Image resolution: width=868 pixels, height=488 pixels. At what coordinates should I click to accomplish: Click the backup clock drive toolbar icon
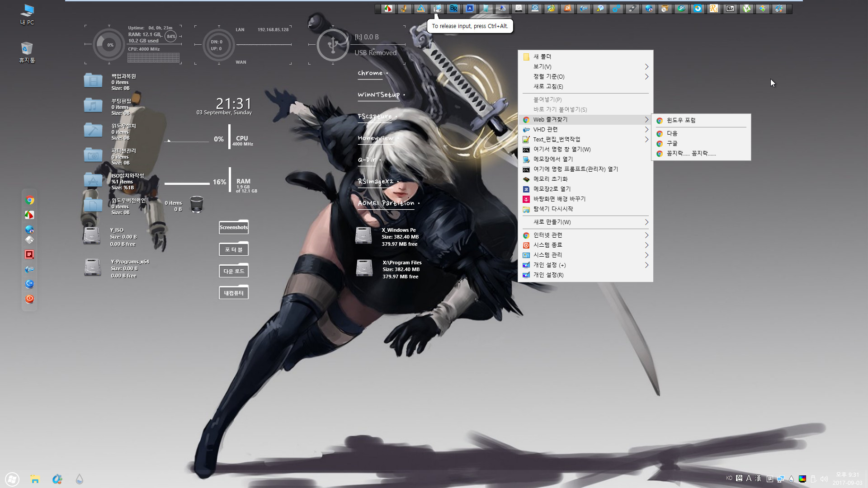pos(535,9)
